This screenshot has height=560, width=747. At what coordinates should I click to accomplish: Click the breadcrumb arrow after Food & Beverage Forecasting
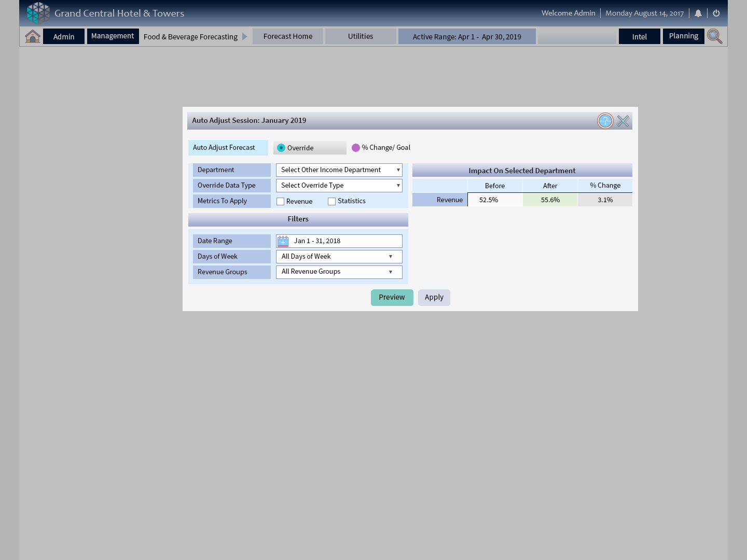[x=245, y=37]
